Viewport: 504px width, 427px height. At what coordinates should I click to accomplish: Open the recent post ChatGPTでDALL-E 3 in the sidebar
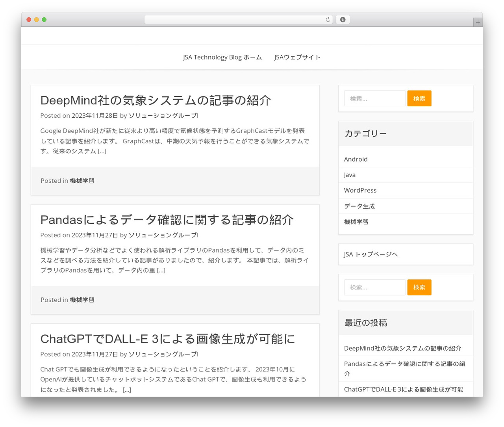[x=404, y=389]
